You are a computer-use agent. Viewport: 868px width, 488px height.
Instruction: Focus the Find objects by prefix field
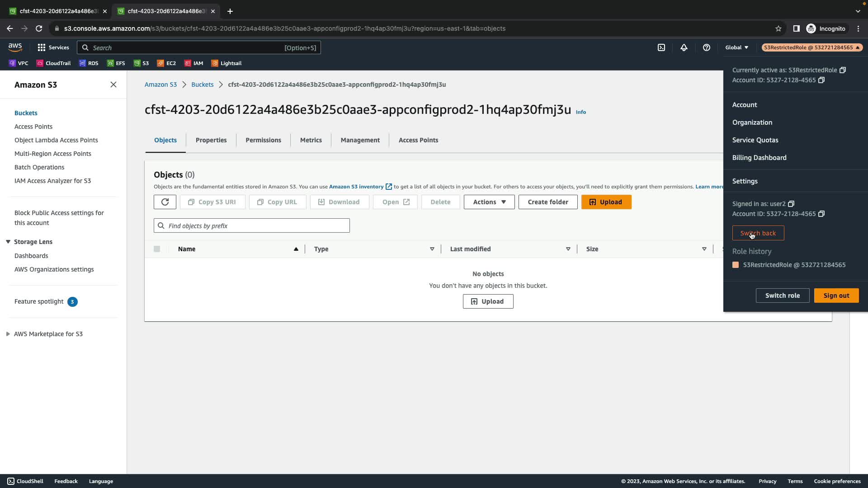click(252, 225)
